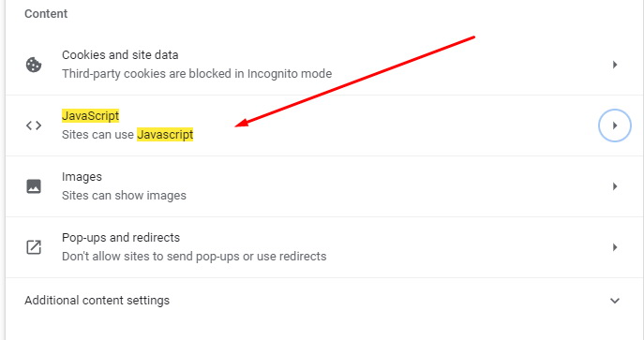
Task: Click the cookie icon beside Cookies and site data
Action: (34, 65)
